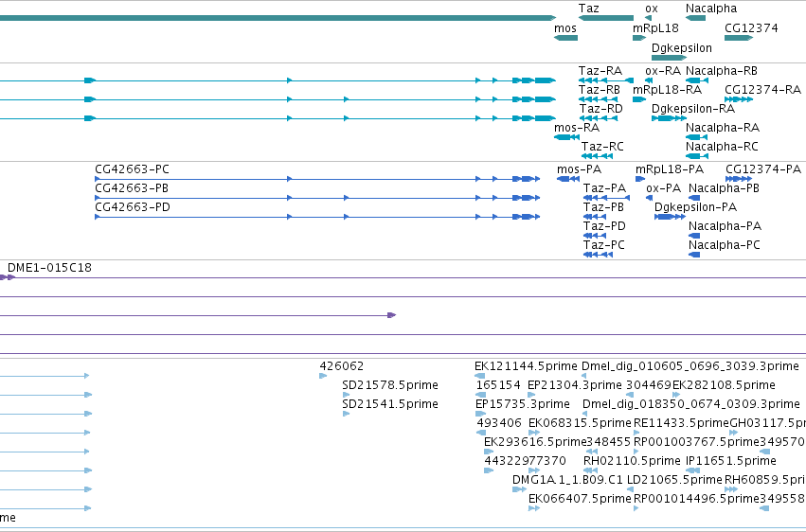Click the purple clone end arrow marker

392,315
